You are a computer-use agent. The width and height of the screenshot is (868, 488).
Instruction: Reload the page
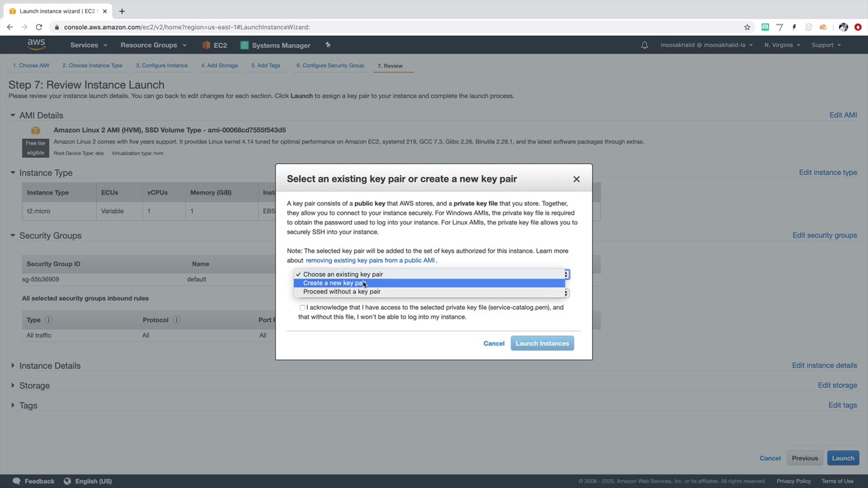coord(39,27)
